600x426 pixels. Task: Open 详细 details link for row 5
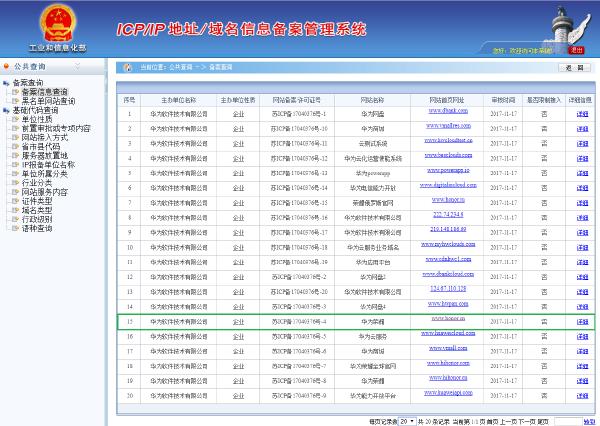pos(582,173)
